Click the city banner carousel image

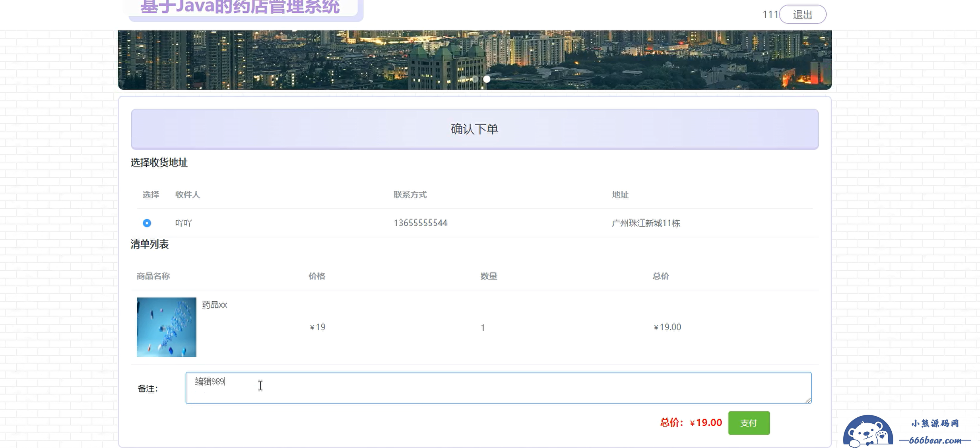coord(475,60)
